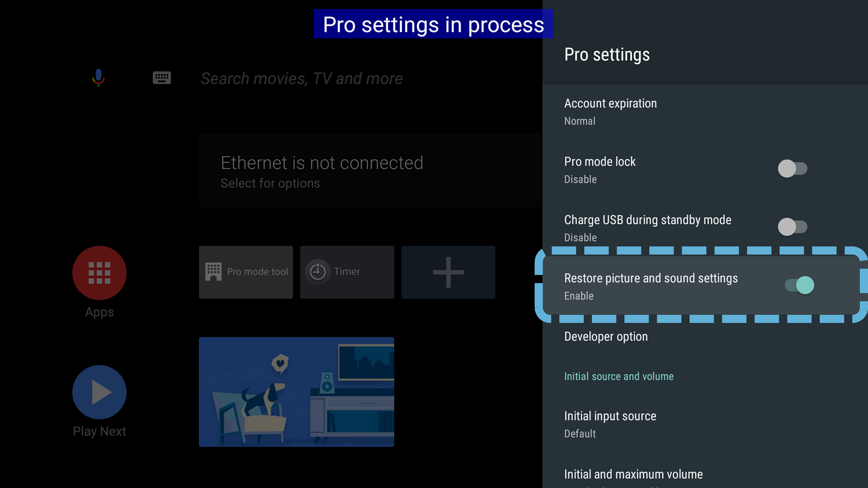The height and width of the screenshot is (488, 868).
Task: Click the Google voice search microphone icon
Action: pyautogui.click(x=98, y=78)
